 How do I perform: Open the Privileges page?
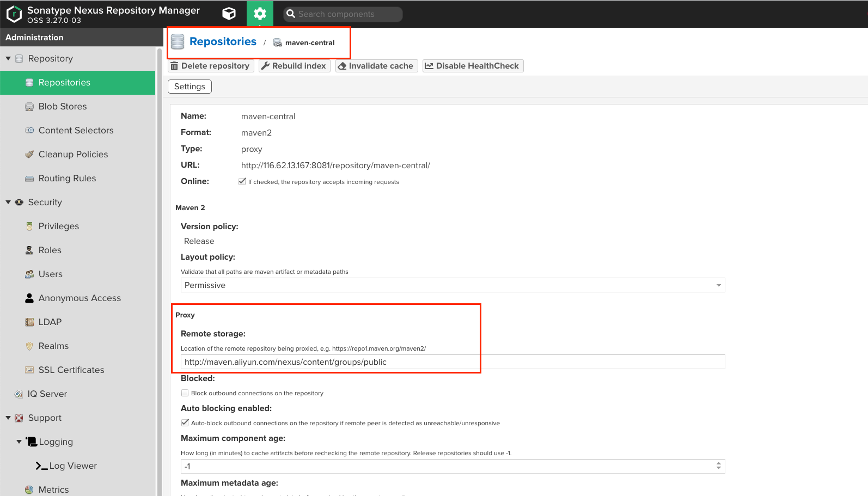point(78,226)
